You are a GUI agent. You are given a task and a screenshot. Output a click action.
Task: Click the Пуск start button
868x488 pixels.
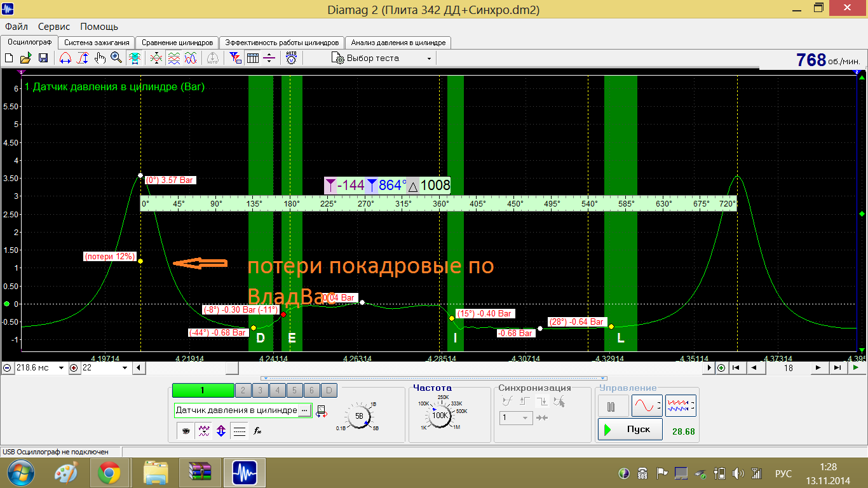630,430
